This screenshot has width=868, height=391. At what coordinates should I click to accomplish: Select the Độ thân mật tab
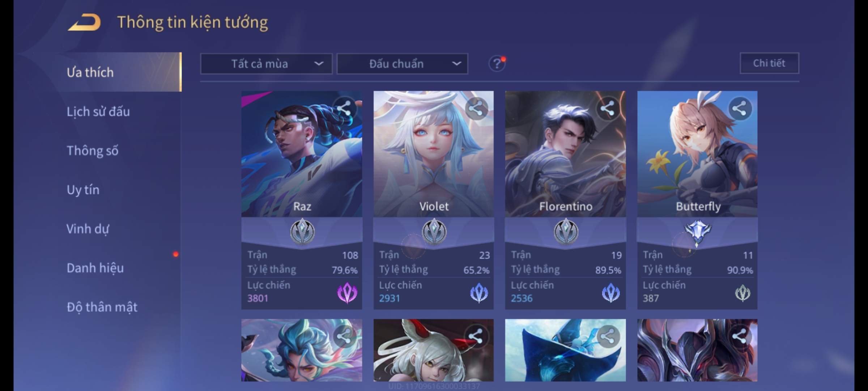click(102, 307)
